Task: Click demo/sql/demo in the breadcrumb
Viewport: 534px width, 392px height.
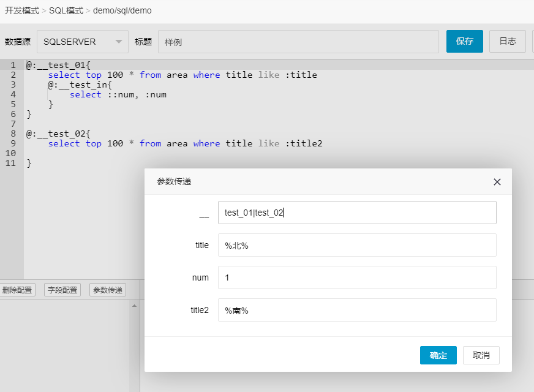Action: coord(122,10)
